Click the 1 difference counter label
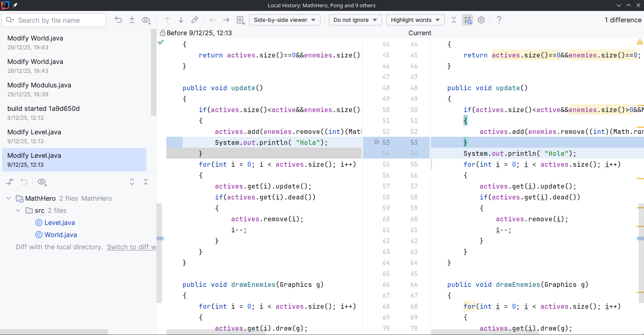The height and width of the screenshot is (335, 644). click(623, 20)
